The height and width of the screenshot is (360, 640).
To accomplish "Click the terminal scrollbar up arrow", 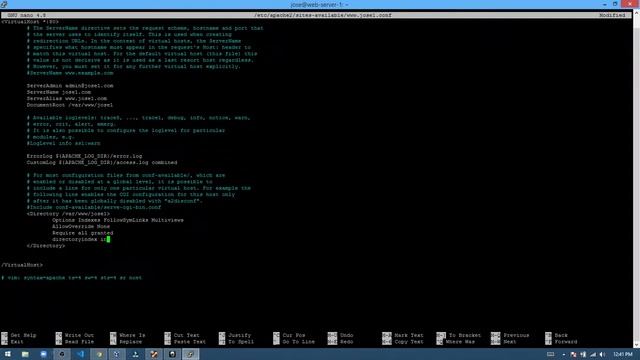I will (x=636, y=14).
